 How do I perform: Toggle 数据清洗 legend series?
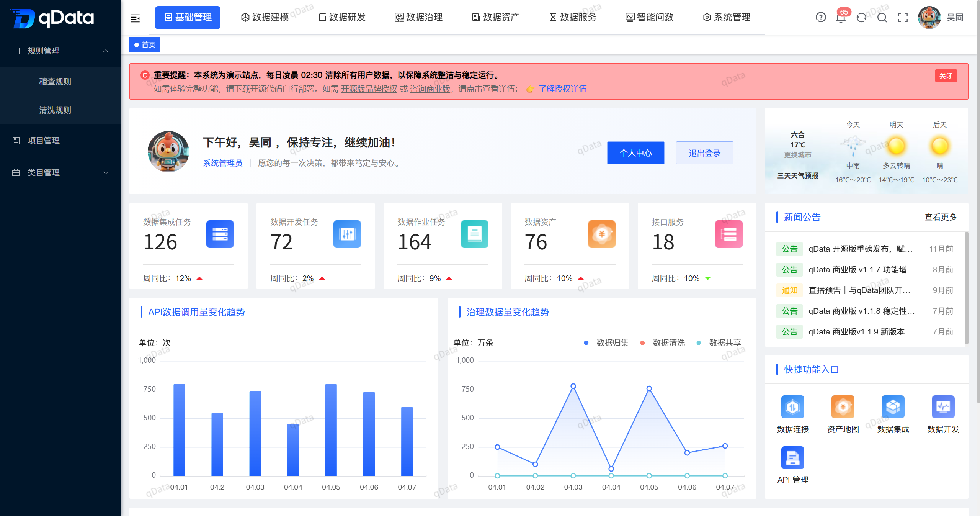point(663,343)
